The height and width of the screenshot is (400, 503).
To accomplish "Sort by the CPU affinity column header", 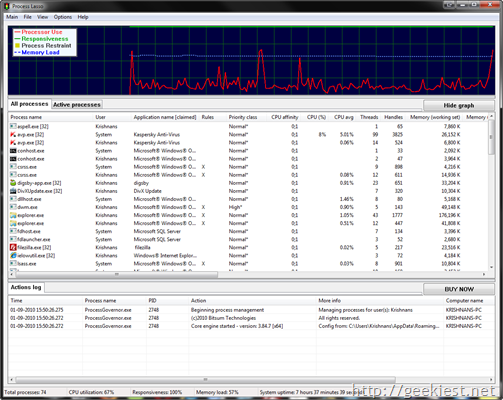I will 285,117.
